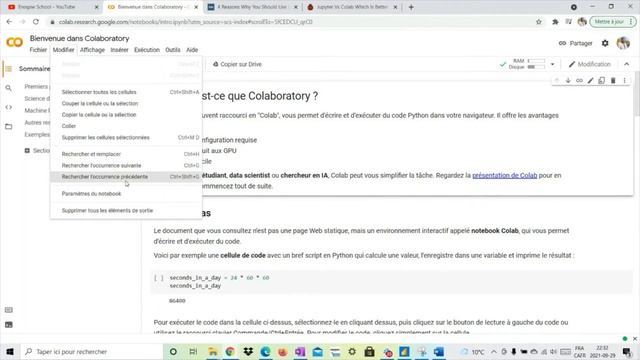
Task: Open the command palette icon at sidebar bottom
Action: point(9,310)
